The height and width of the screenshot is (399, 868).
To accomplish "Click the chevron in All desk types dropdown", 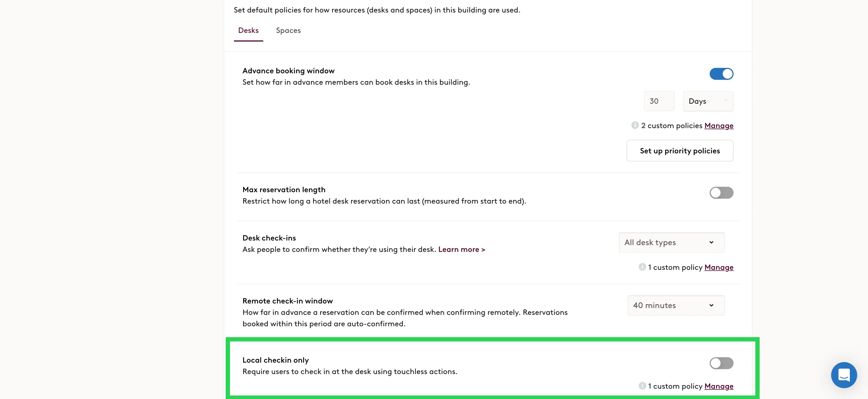I will coord(711,242).
